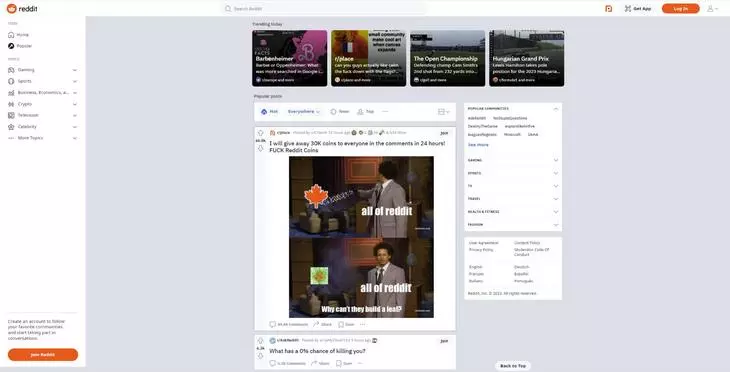This screenshot has width=730, height=372.
Task: Expand the Fashion communities section
Action: [555, 224]
